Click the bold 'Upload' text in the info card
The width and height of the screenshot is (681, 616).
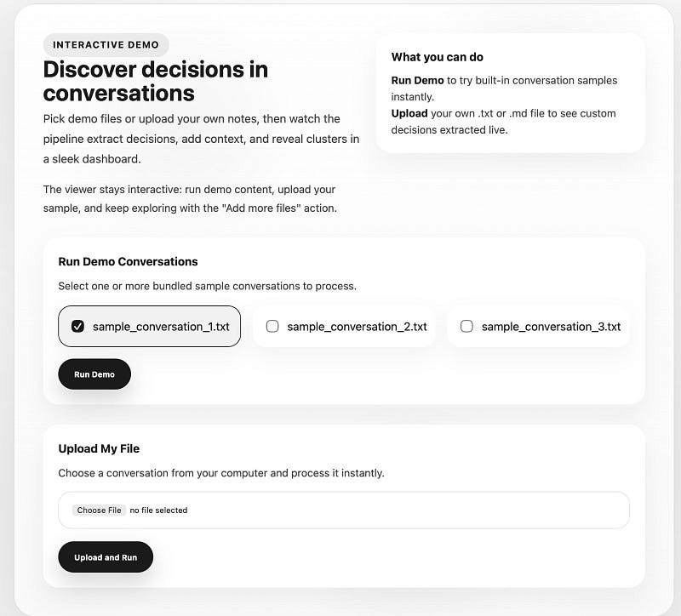(x=410, y=111)
